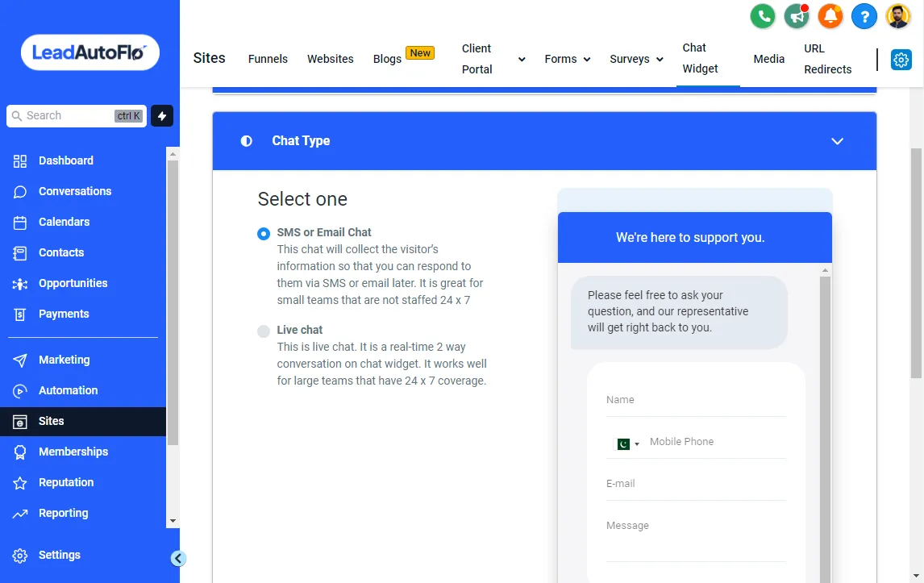Image resolution: width=924 pixels, height=583 pixels.
Task: Click the Settings gear icon in sidebar
Action: 20,556
